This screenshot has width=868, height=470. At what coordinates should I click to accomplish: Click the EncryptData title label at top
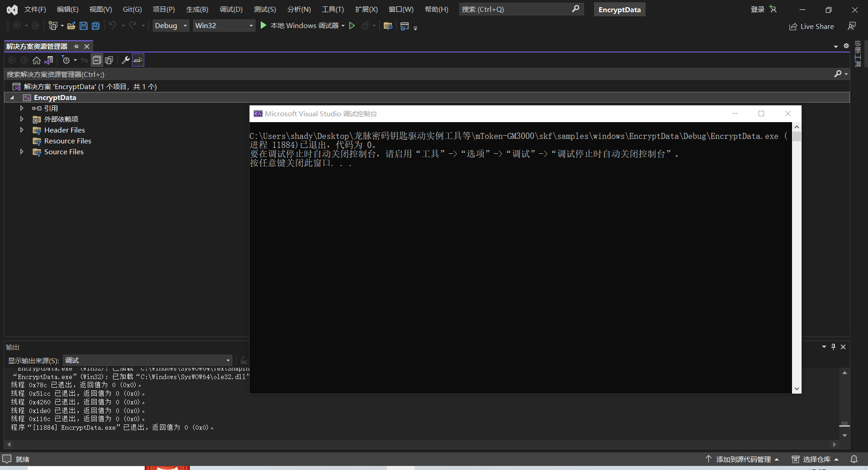(x=619, y=9)
